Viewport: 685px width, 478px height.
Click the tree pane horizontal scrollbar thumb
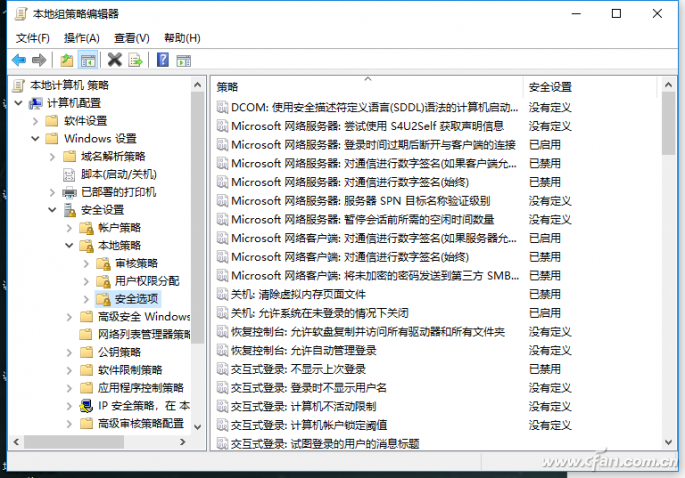click(x=73, y=442)
